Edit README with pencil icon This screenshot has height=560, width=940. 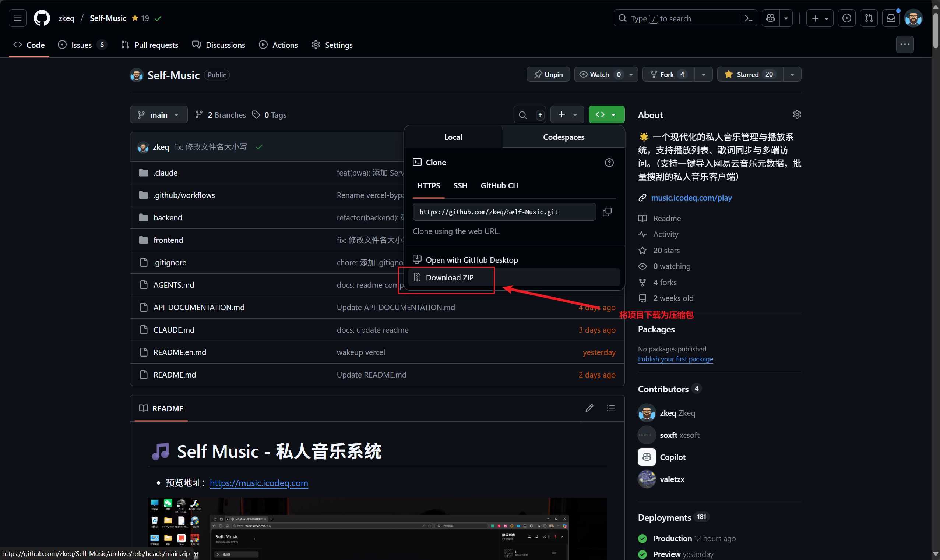(x=589, y=408)
